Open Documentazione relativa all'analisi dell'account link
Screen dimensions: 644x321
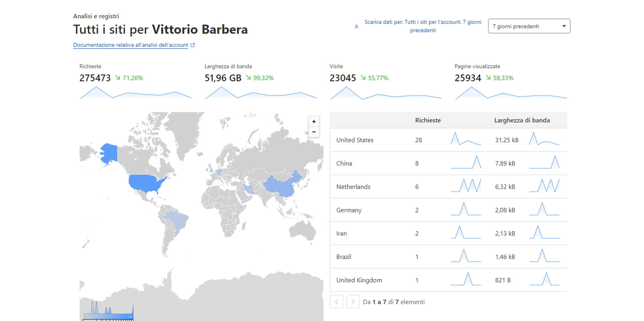[130, 45]
